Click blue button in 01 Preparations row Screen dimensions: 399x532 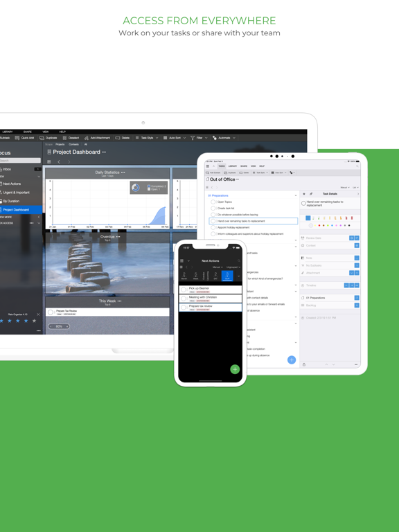[357, 298]
